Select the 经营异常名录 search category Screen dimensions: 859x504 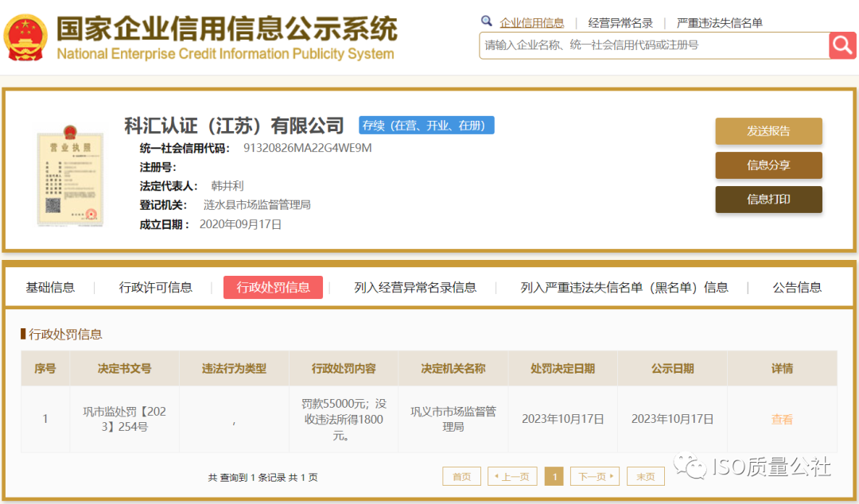point(620,23)
